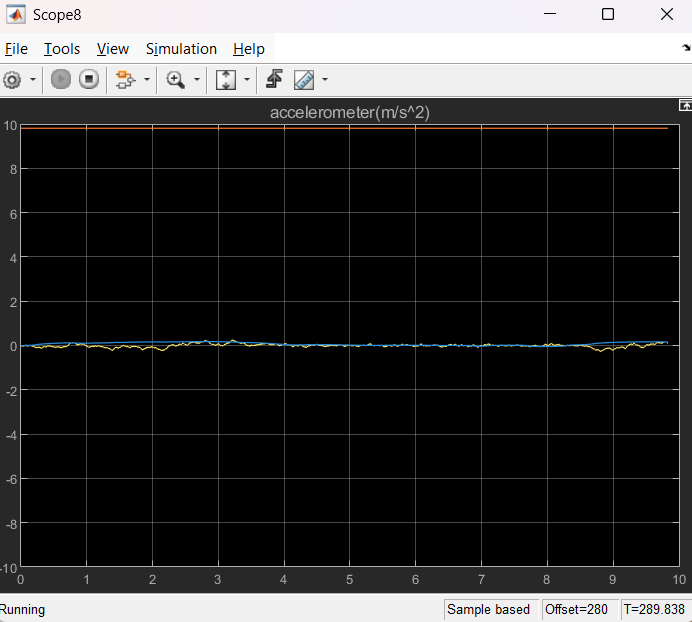Open the View menu
Image resolution: width=692 pixels, height=622 pixels.
(x=113, y=49)
